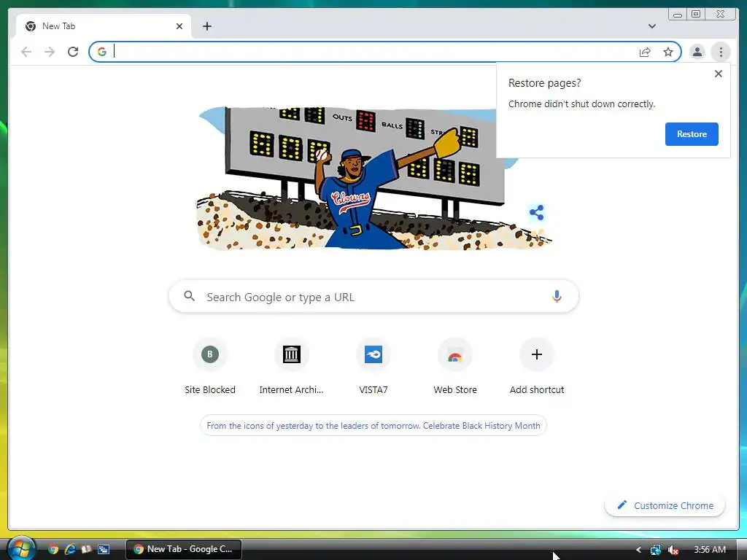This screenshot has width=747, height=560.
Task: Open the network tray icon
Action: pos(656,550)
